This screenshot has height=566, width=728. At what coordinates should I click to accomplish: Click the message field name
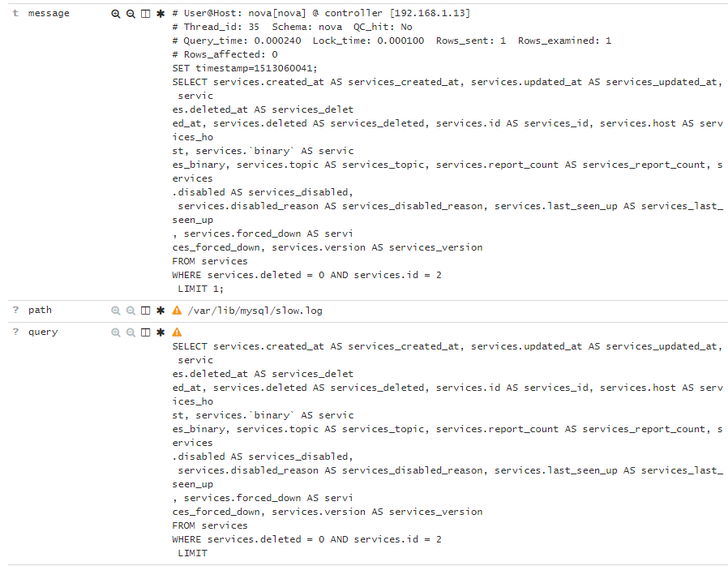click(x=49, y=14)
